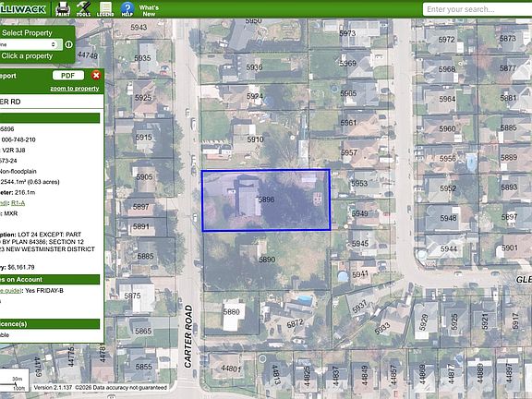The width and height of the screenshot is (532, 399).
Task: Click parcel label 5964
Action: coord(447,99)
